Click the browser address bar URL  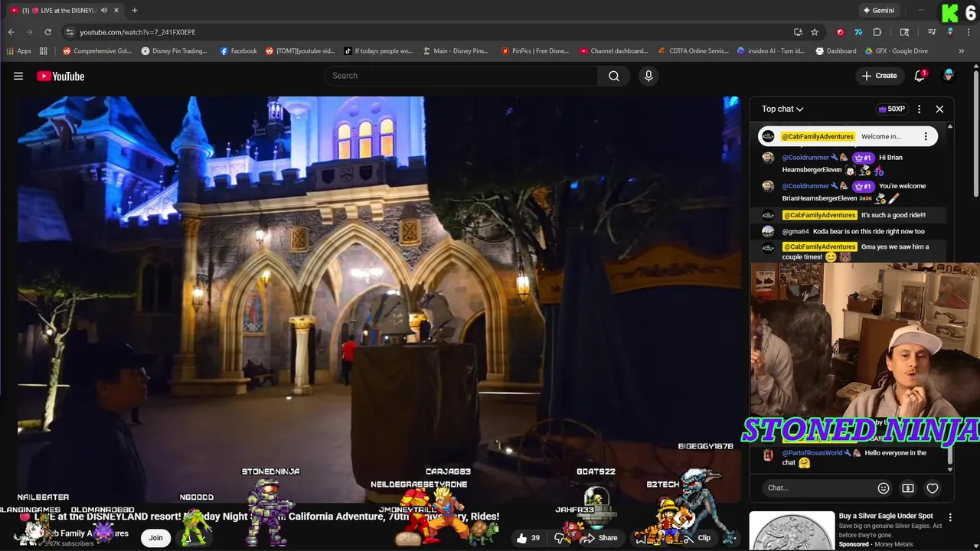coord(138,32)
